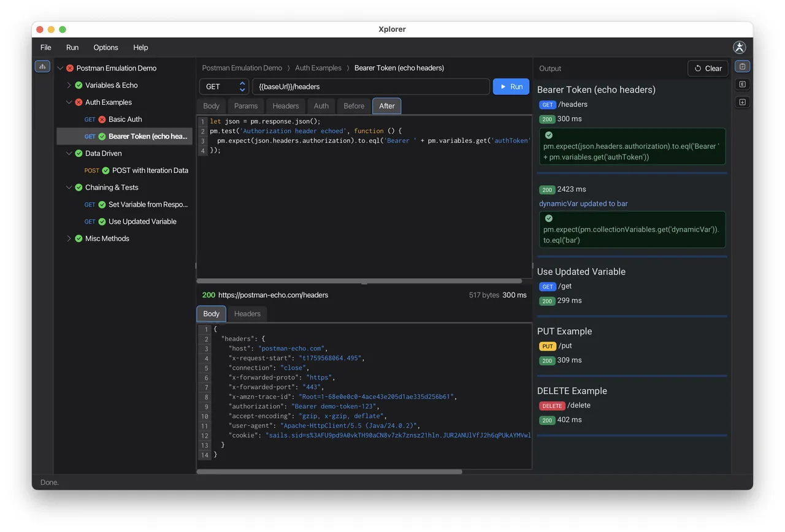Clear the Output panel

[708, 69]
